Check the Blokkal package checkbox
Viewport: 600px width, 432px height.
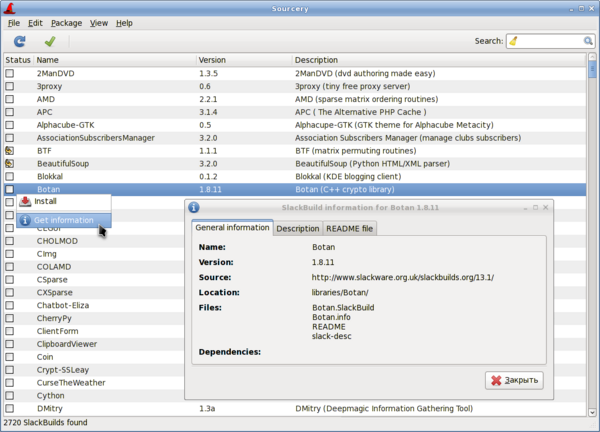tap(9, 175)
